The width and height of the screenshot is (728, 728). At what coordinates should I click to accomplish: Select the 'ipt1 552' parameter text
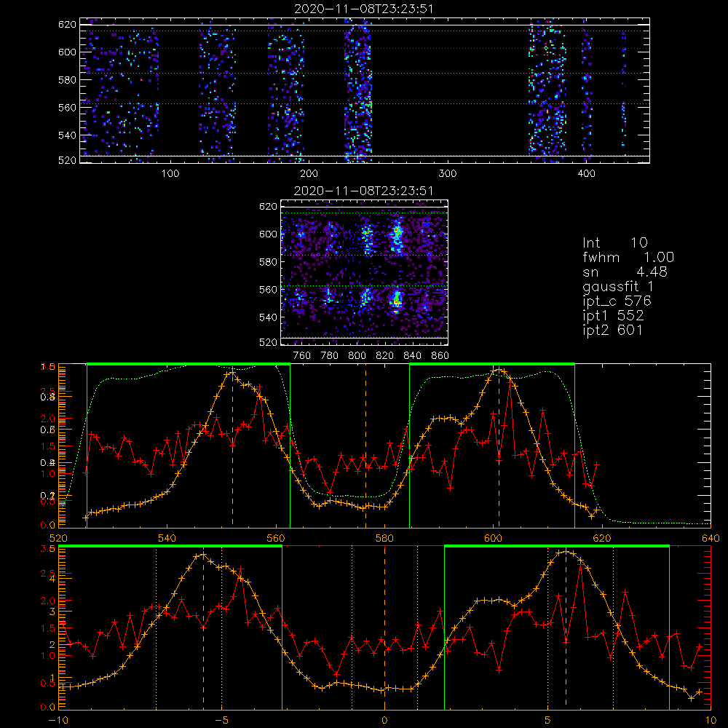(x=613, y=316)
